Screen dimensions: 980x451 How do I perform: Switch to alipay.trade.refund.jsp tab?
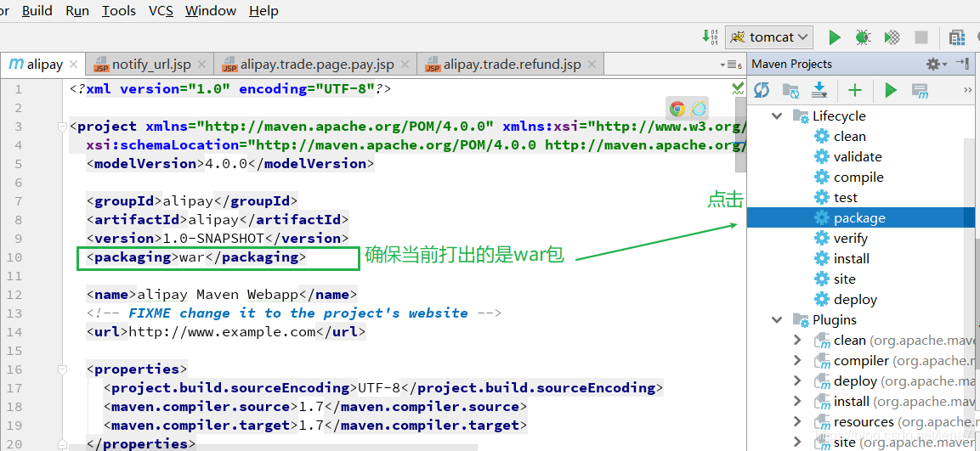(x=512, y=65)
